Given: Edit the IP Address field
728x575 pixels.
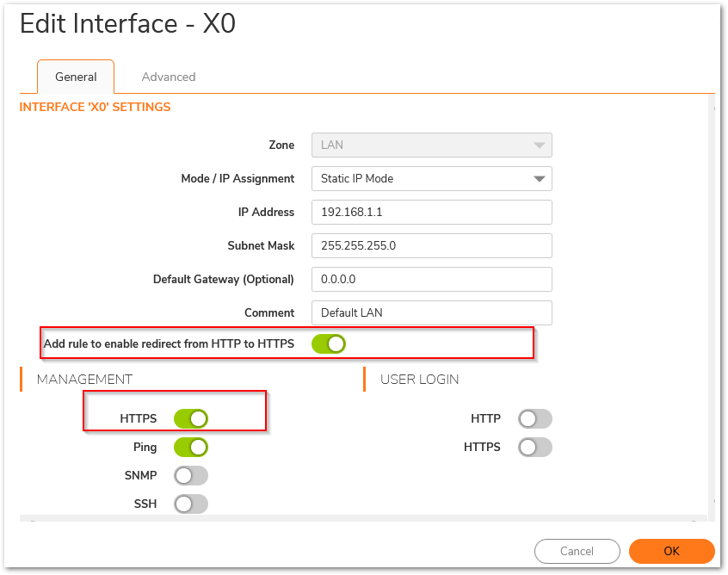Looking at the screenshot, I should pyautogui.click(x=432, y=213).
